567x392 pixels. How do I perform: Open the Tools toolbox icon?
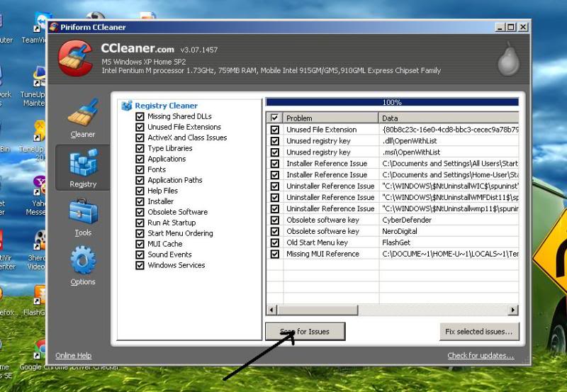[83, 212]
